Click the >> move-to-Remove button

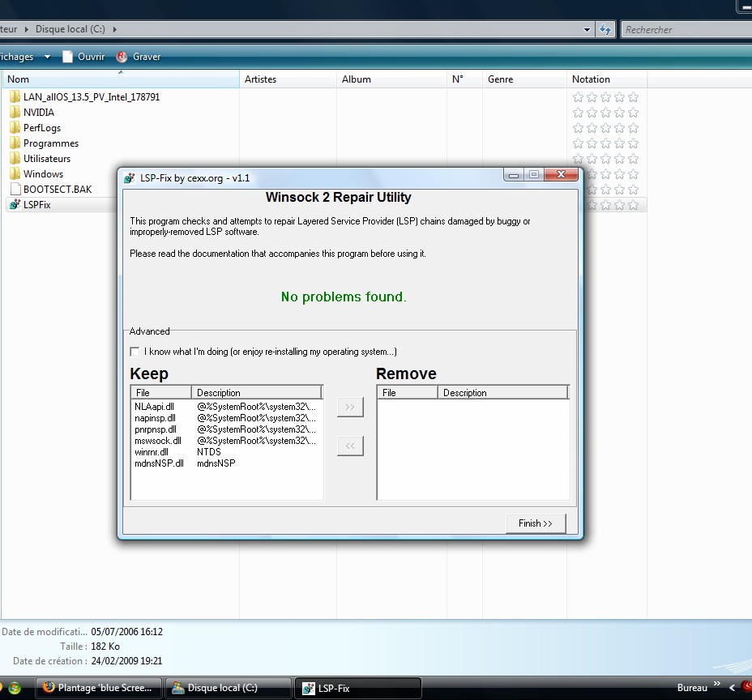click(350, 407)
